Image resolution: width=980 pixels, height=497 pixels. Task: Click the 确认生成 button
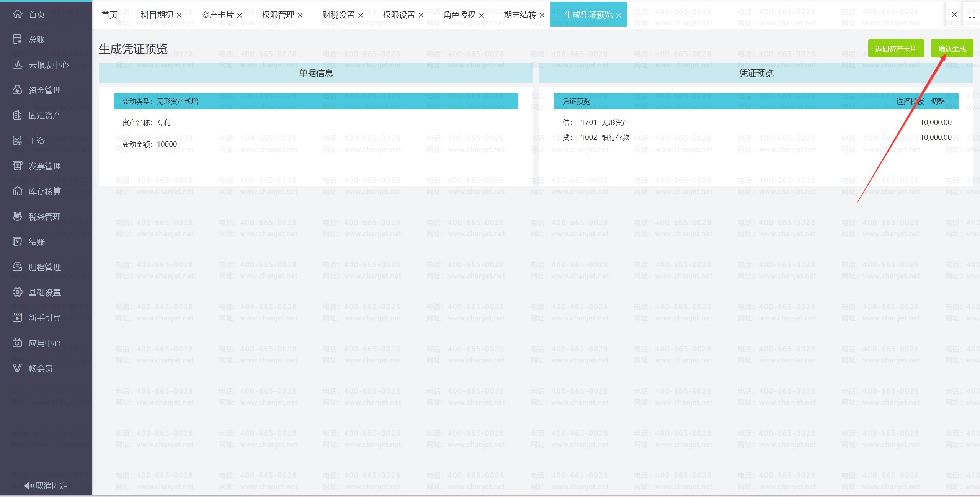click(x=952, y=49)
